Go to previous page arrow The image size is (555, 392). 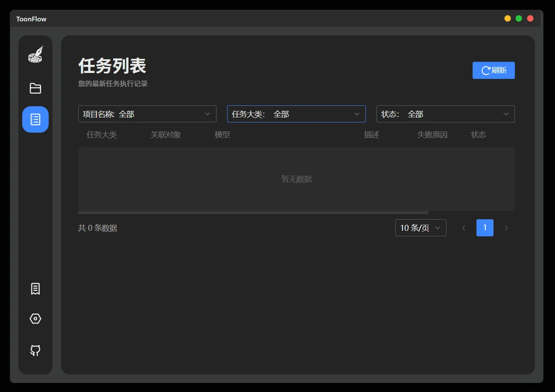(464, 228)
